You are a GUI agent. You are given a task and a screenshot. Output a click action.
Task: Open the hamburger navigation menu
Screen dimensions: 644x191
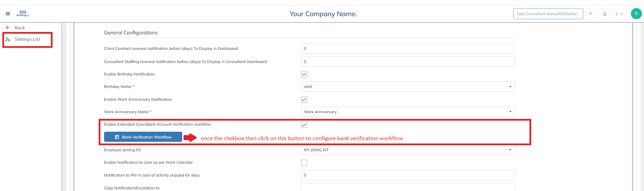click(8, 14)
